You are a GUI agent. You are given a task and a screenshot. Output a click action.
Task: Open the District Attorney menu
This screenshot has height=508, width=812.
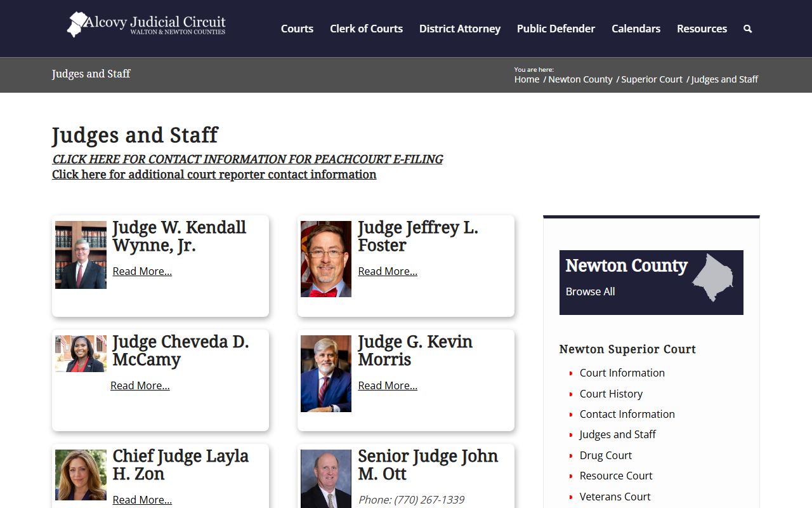pos(460,29)
